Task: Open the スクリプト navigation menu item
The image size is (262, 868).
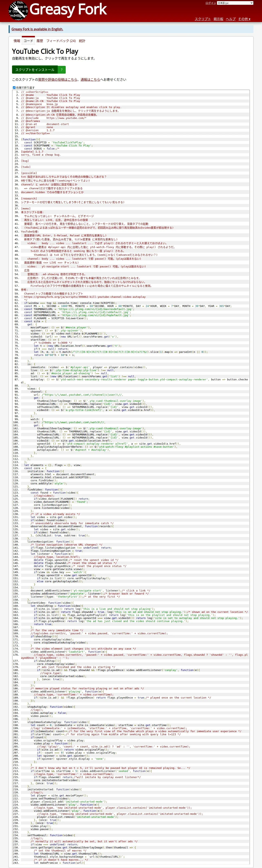Action: 203,19
